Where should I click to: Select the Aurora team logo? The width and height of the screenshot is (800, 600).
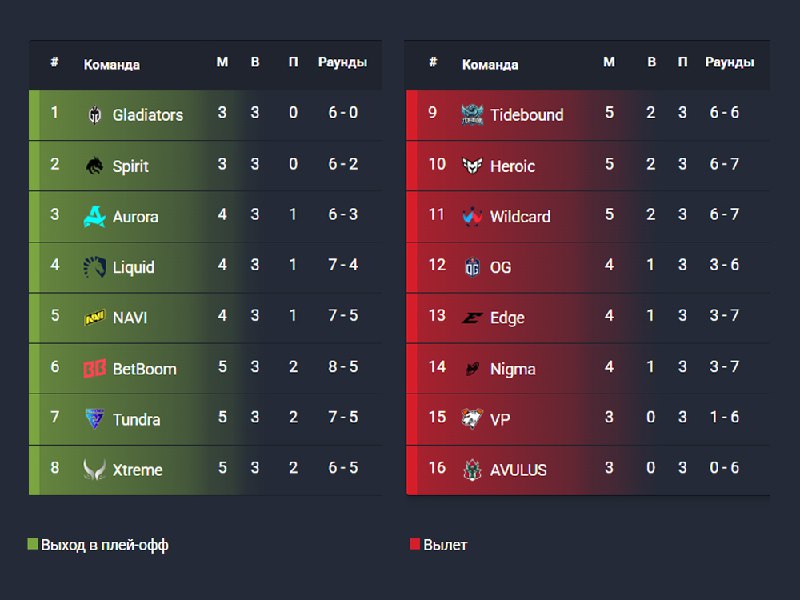[x=94, y=216]
